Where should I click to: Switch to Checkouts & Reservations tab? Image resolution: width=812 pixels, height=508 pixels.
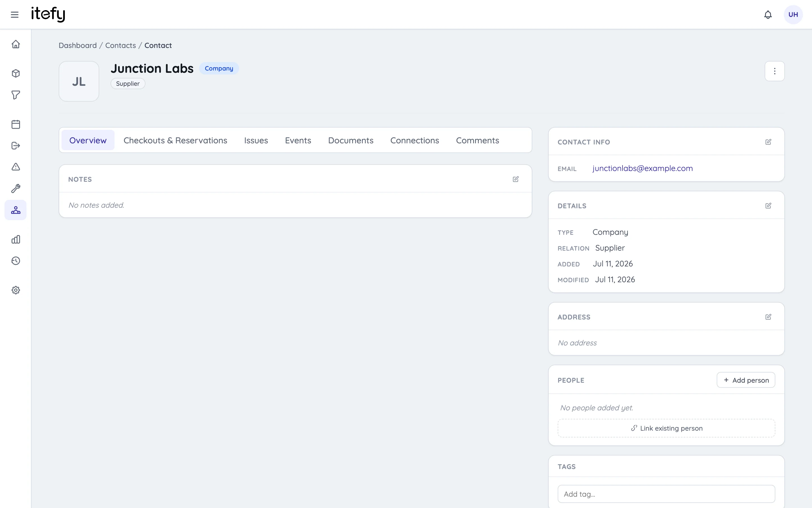click(x=175, y=141)
